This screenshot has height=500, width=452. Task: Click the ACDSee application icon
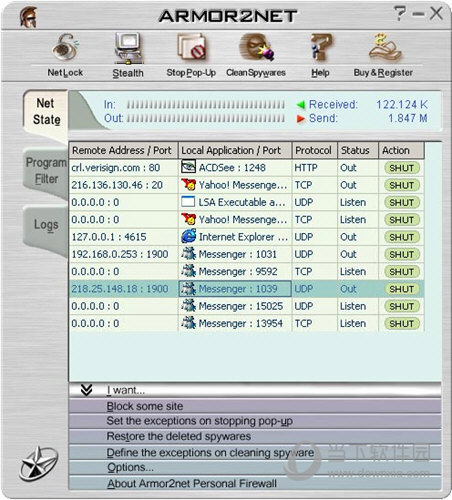188,166
